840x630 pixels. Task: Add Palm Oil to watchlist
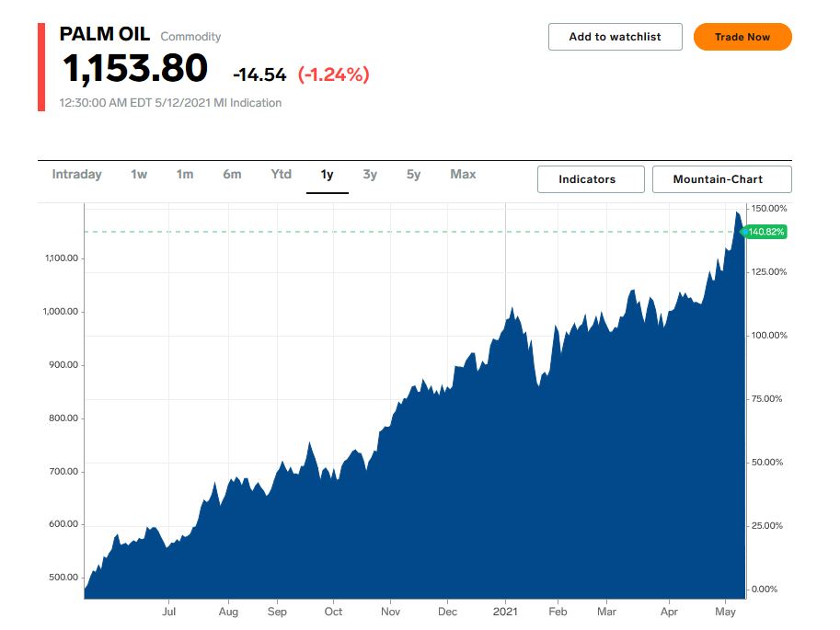616,37
